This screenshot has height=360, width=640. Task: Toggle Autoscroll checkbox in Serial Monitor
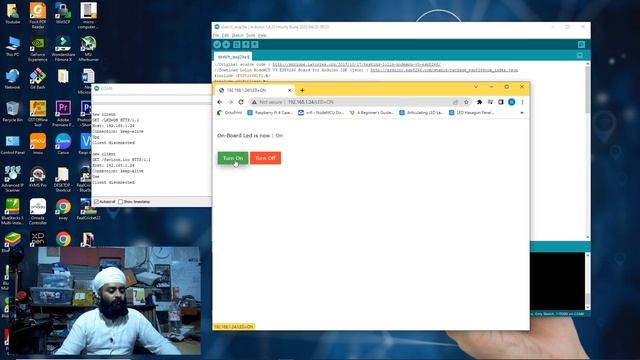tap(96, 202)
